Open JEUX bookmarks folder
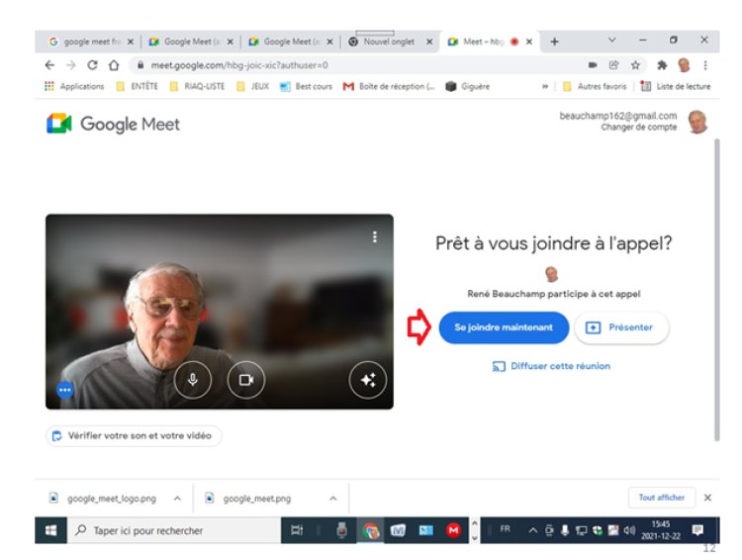The height and width of the screenshot is (560, 742). click(253, 86)
